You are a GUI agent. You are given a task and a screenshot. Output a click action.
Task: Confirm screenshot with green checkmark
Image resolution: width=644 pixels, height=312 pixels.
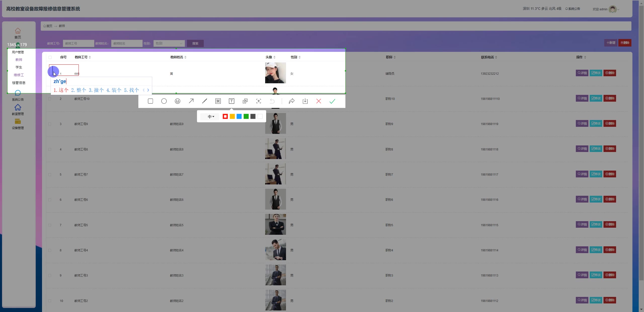point(332,101)
